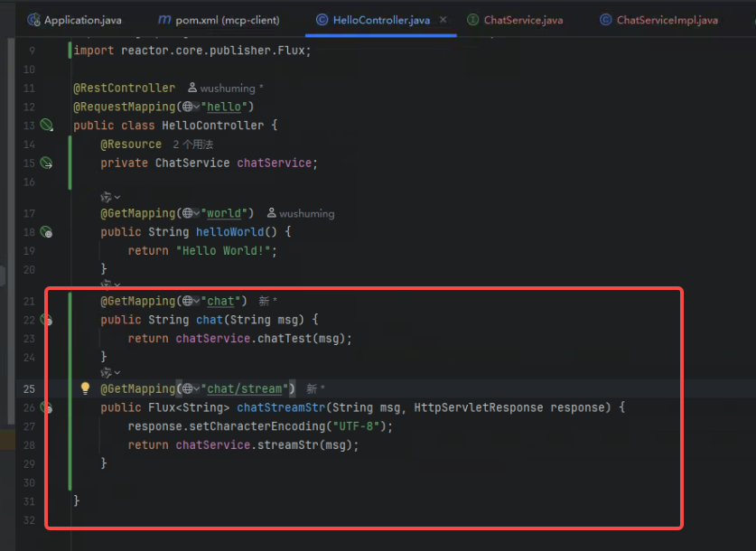Click the endpoint gutter icon on line 22

coord(46,319)
